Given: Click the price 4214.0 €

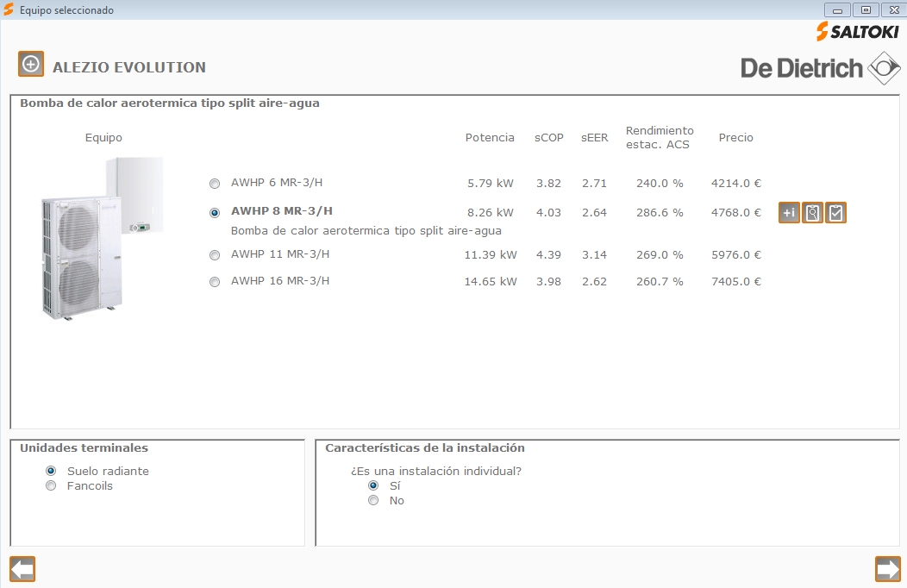Looking at the screenshot, I should 735,184.
